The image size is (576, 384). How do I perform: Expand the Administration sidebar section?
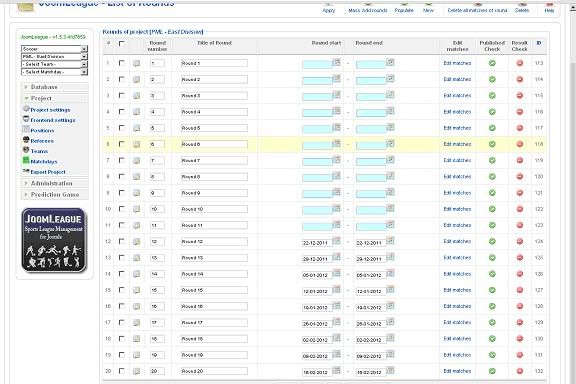(55, 183)
